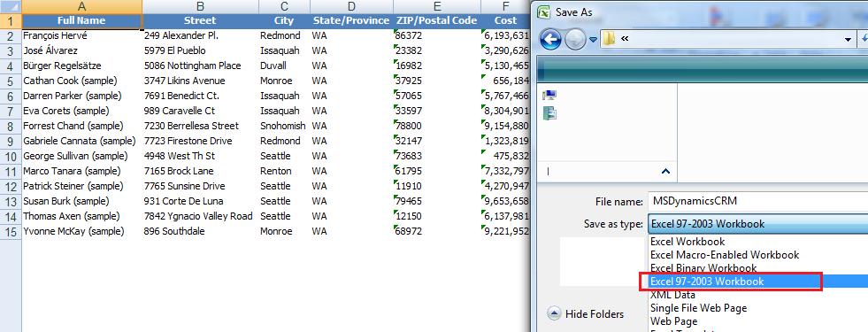Select the Network icon in navigation pane
The image size is (868, 332).
[550, 113]
